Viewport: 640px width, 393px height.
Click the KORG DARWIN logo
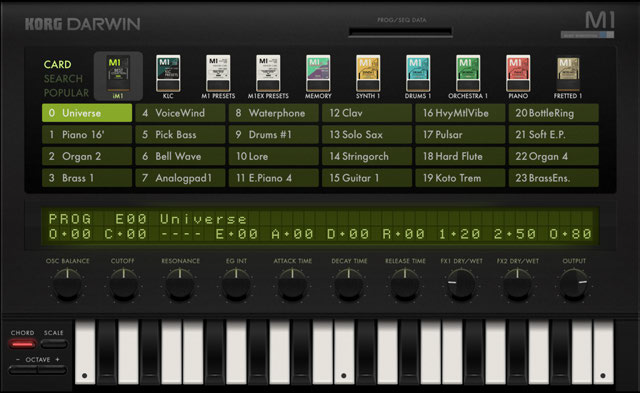point(82,24)
